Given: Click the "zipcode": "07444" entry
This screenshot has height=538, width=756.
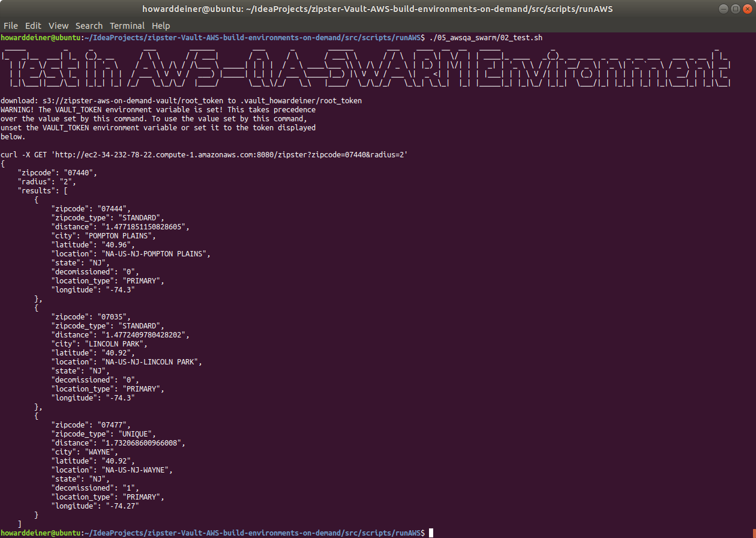Looking at the screenshot, I should click(x=91, y=209).
